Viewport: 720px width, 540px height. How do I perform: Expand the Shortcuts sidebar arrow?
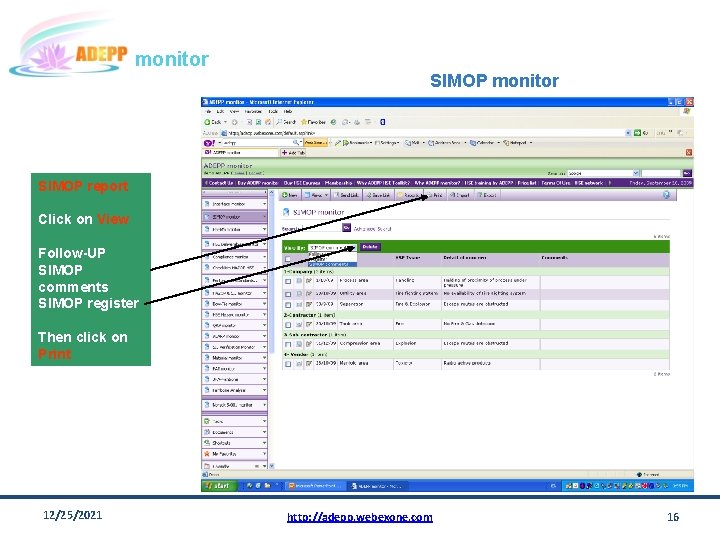tap(264, 443)
